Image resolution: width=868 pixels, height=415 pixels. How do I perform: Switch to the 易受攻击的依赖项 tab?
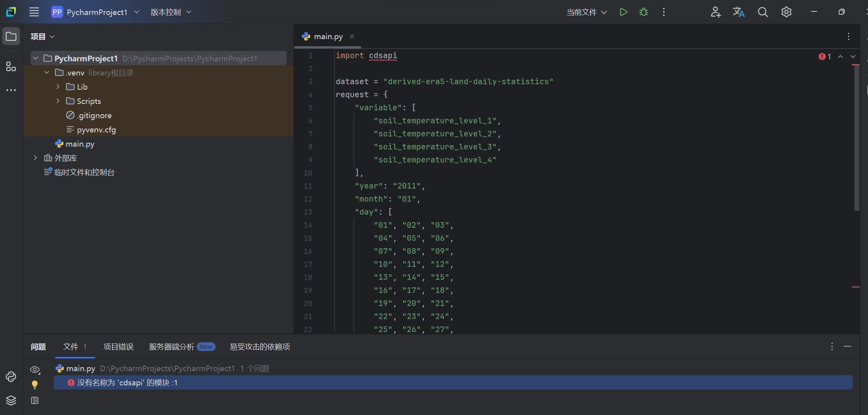(260, 347)
